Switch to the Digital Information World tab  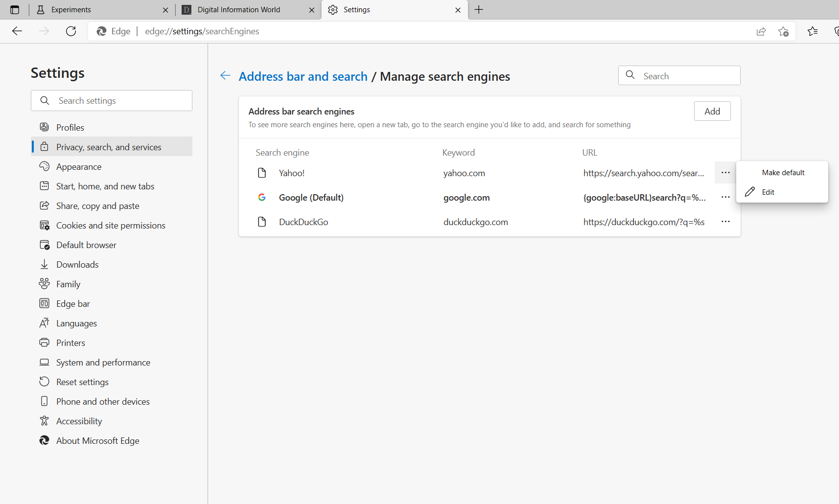point(248,10)
